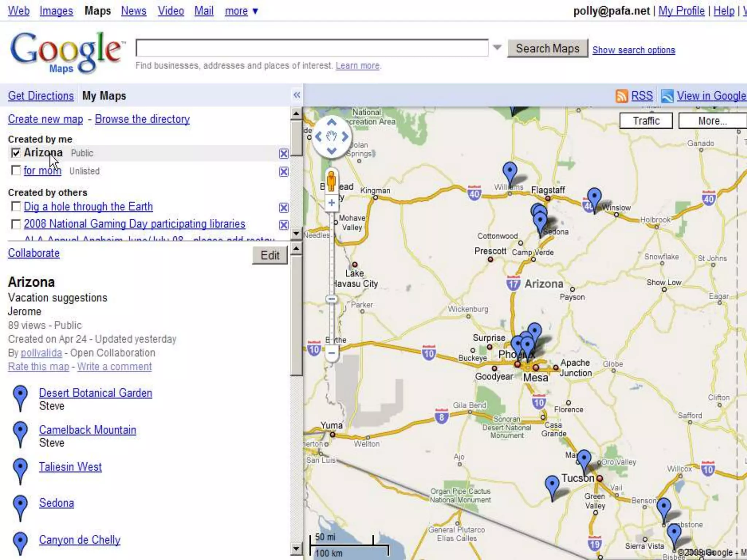Collapse the left panel with double chevron
This screenshot has width=747, height=560.
297,95
